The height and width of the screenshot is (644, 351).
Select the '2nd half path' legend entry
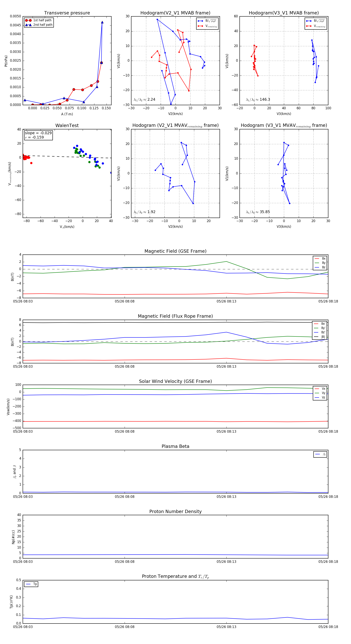[39, 25]
